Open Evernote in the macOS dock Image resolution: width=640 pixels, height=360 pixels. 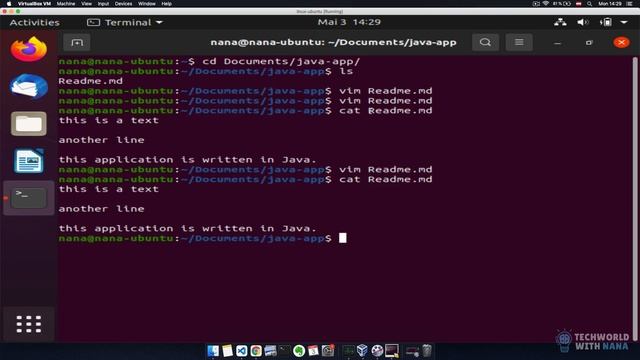[x=299, y=351]
